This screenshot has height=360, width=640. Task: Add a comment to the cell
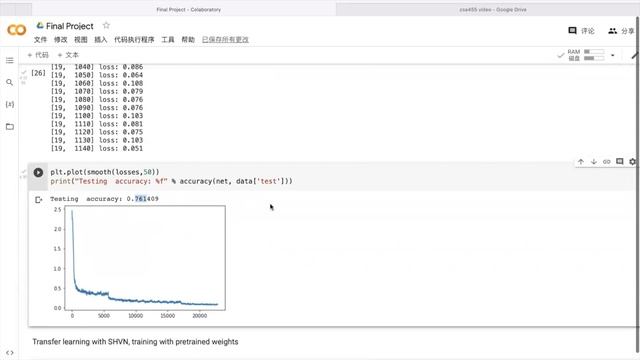[620, 162]
